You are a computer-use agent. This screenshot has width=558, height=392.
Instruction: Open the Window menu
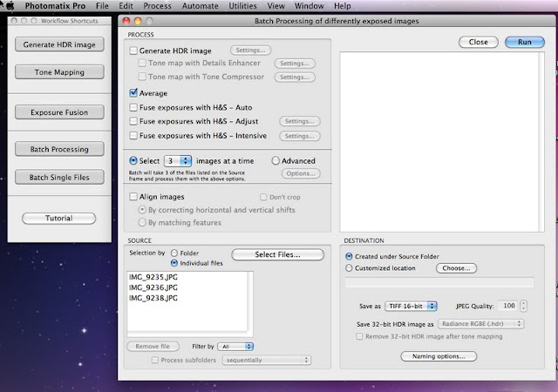310,6
